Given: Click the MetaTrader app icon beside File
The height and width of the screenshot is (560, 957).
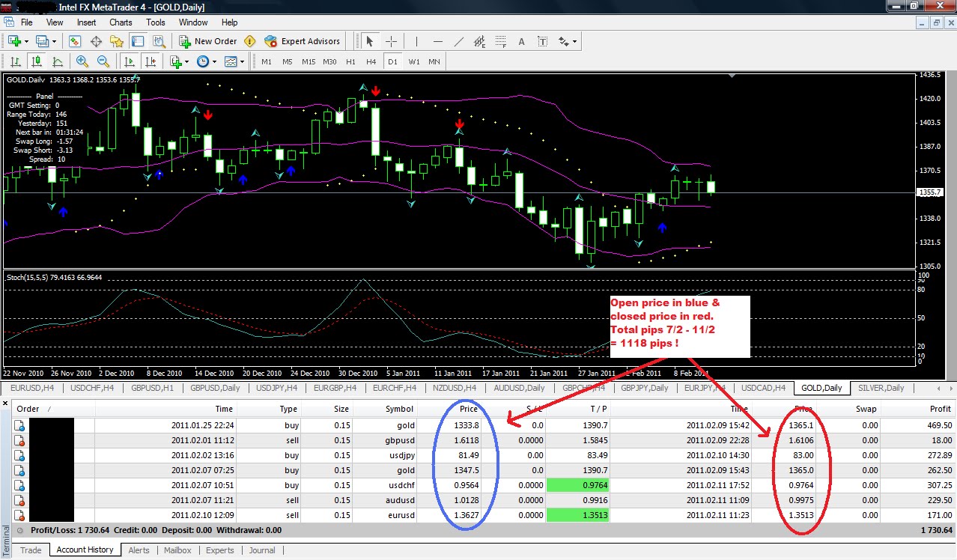Looking at the screenshot, I should point(8,22).
